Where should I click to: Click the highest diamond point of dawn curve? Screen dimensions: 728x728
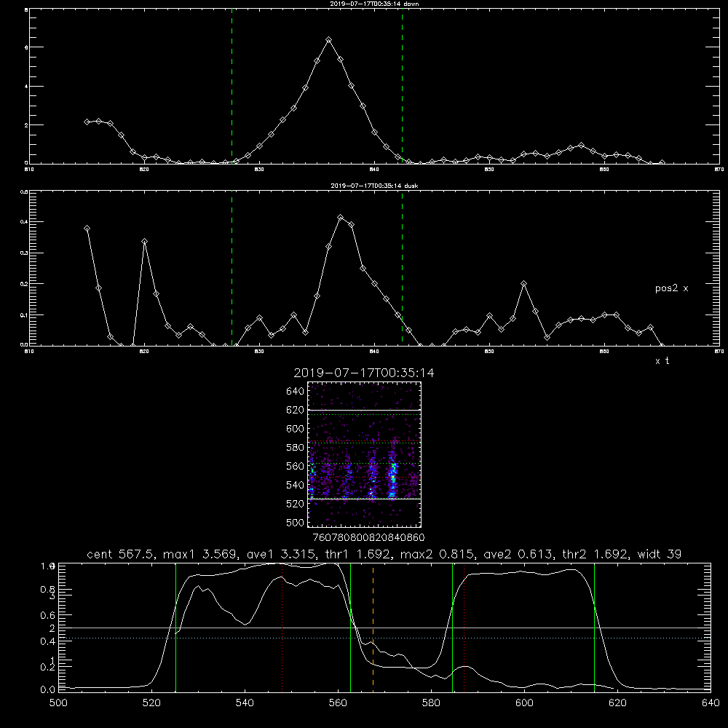pos(329,40)
